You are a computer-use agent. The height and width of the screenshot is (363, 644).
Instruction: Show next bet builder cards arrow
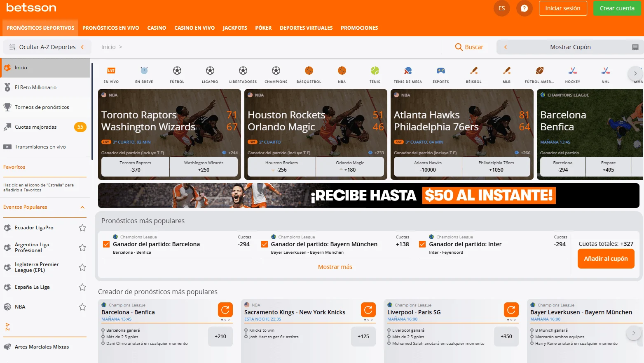click(634, 333)
